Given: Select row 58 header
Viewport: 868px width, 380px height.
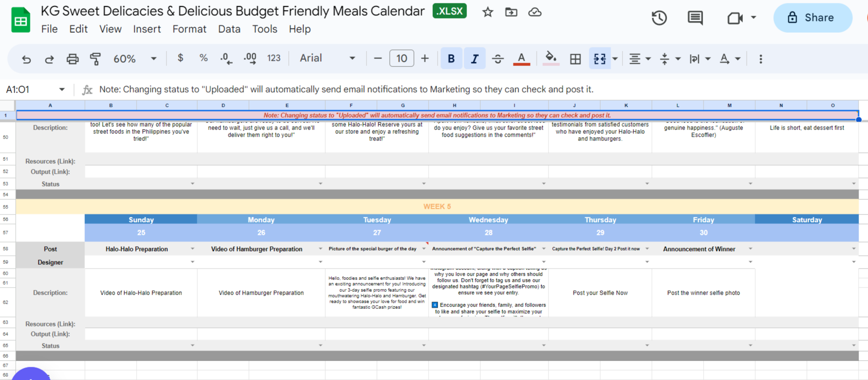Looking at the screenshot, I should coord(6,249).
